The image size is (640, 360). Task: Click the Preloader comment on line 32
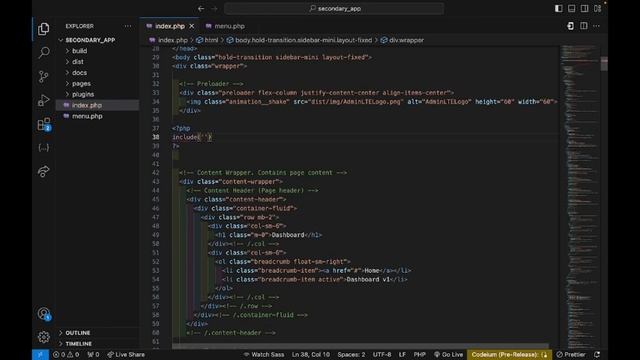211,84
